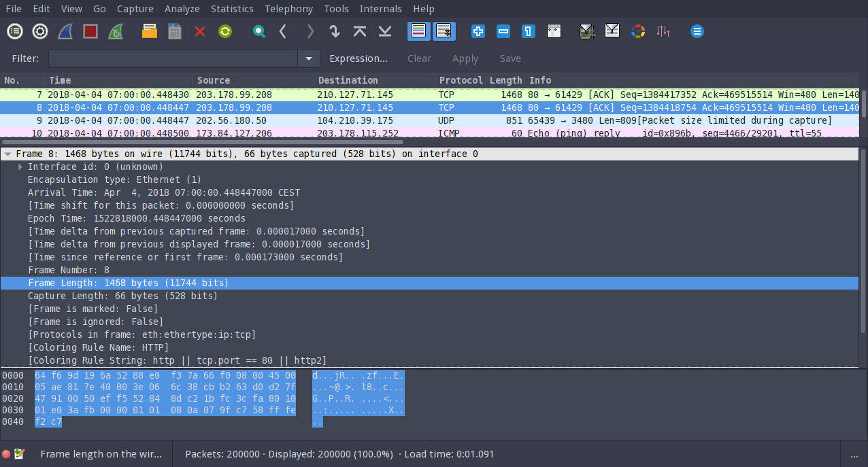868x467 pixels.
Task: Select the Arrival Time detail line
Action: tap(429, 192)
